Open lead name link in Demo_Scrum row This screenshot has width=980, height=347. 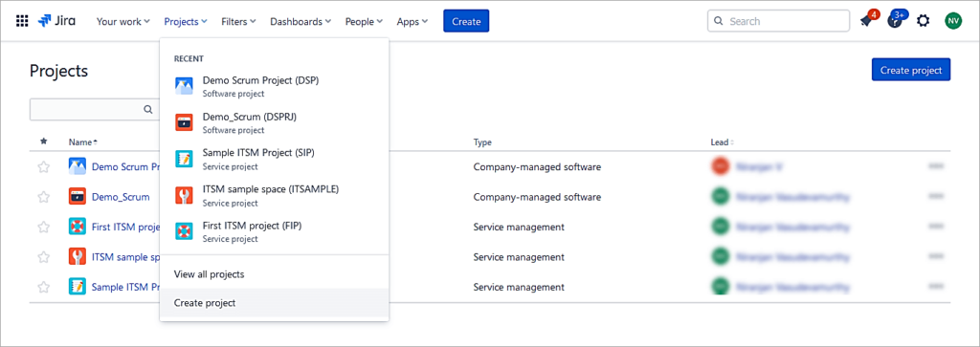coord(792,197)
